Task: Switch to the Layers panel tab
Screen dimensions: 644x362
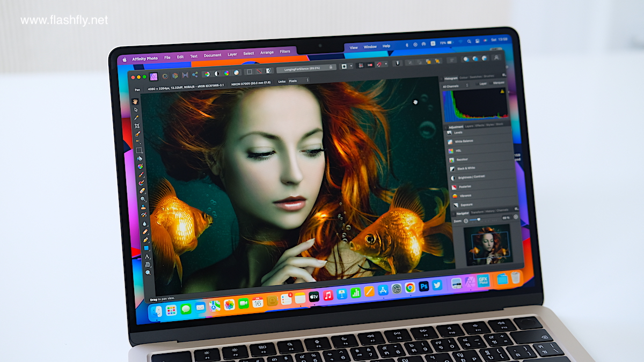Action: tap(469, 125)
